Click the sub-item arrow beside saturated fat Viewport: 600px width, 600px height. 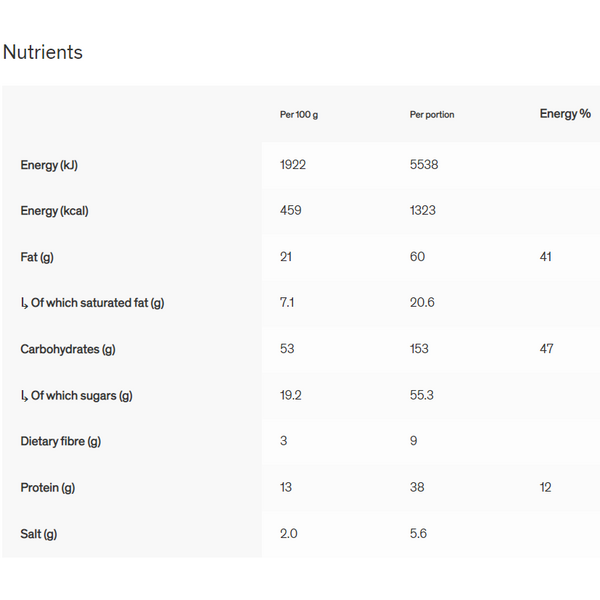point(24,303)
